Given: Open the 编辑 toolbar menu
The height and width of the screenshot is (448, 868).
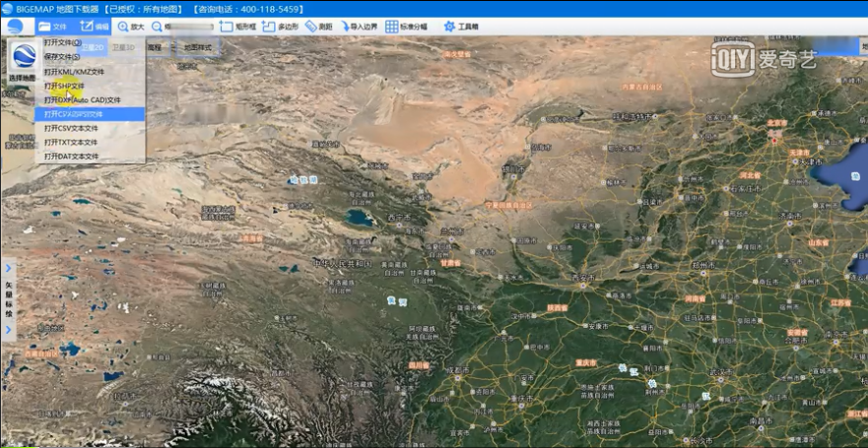Looking at the screenshot, I should coord(95,27).
